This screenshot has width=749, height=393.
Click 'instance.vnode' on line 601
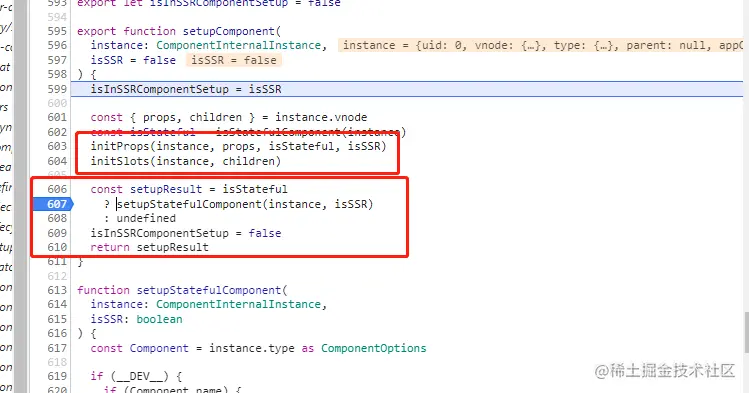coord(321,117)
